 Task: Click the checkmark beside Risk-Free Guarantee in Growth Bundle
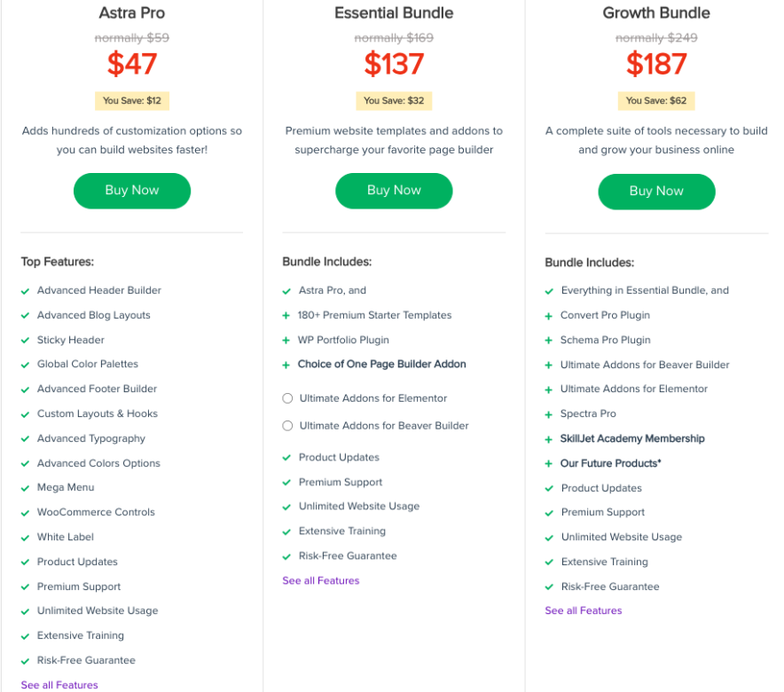click(x=549, y=586)
